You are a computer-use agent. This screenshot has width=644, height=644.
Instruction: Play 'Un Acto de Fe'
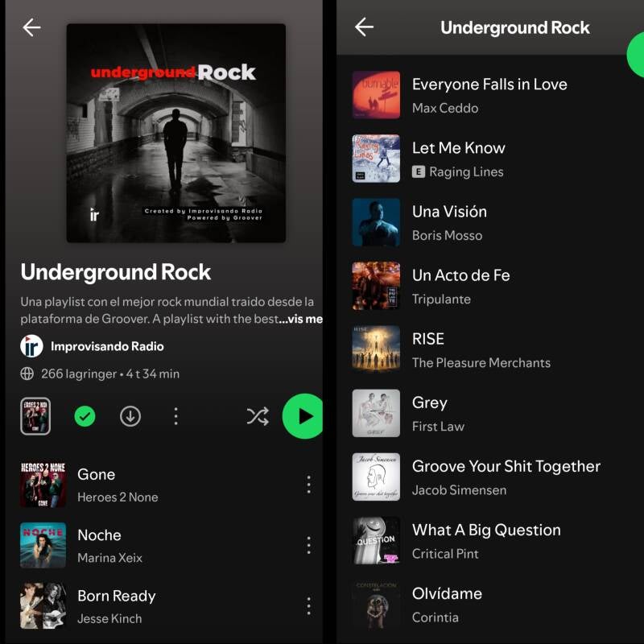pos(490,286)
